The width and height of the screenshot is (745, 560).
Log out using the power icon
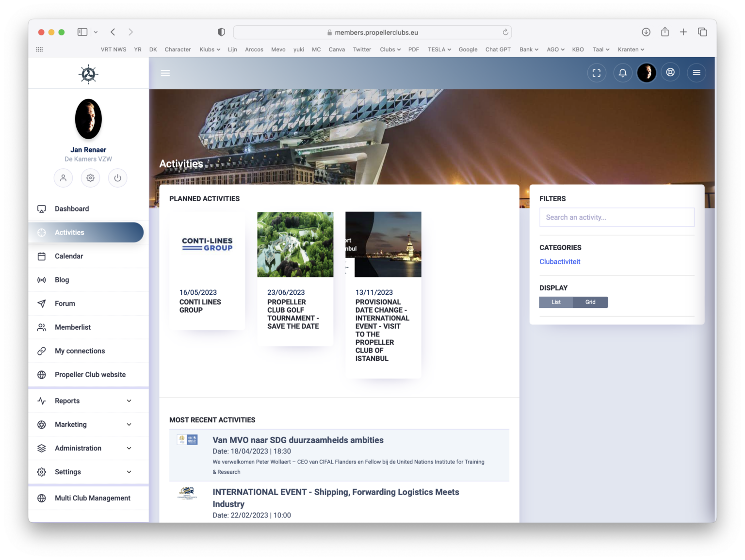click(x=117, y=178)
